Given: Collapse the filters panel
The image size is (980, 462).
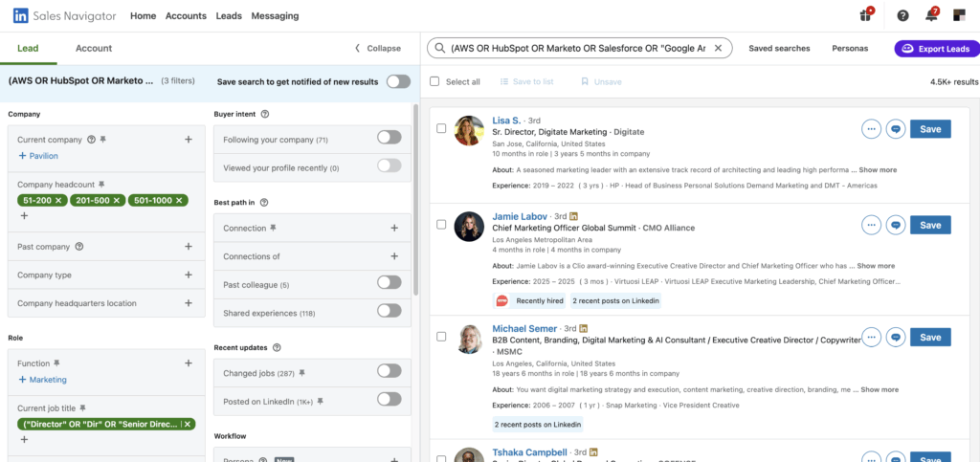Looking at the screenshot, I should coord(378,48).
